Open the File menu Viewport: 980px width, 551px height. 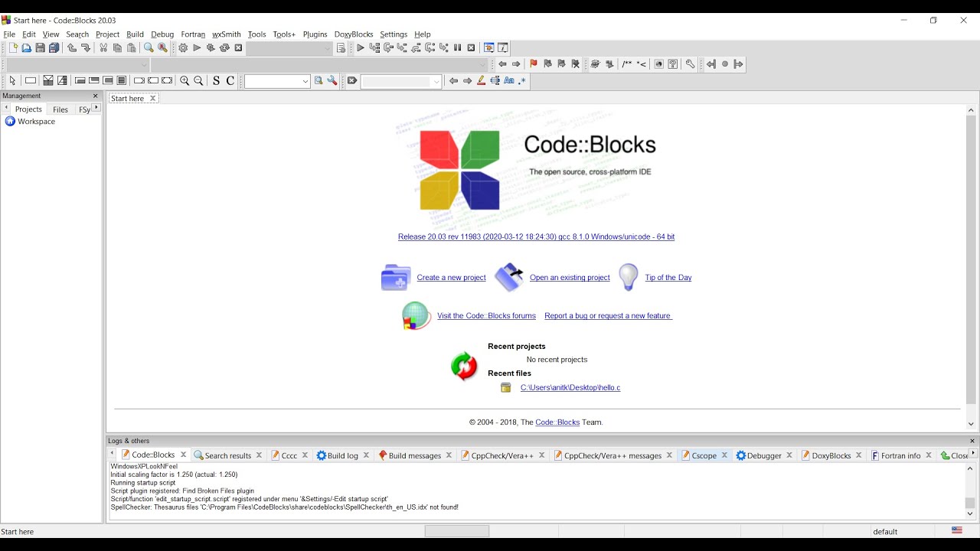[9, 34]
